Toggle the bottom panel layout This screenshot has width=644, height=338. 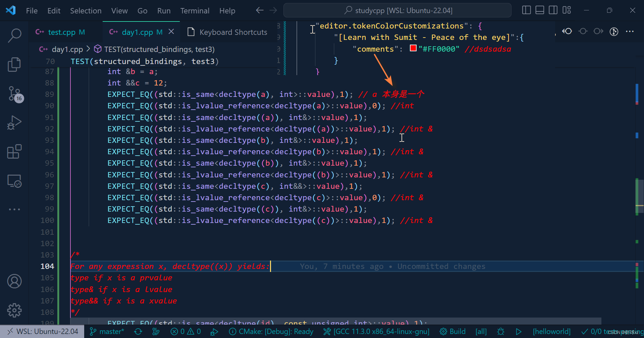(x=540, y=10)
